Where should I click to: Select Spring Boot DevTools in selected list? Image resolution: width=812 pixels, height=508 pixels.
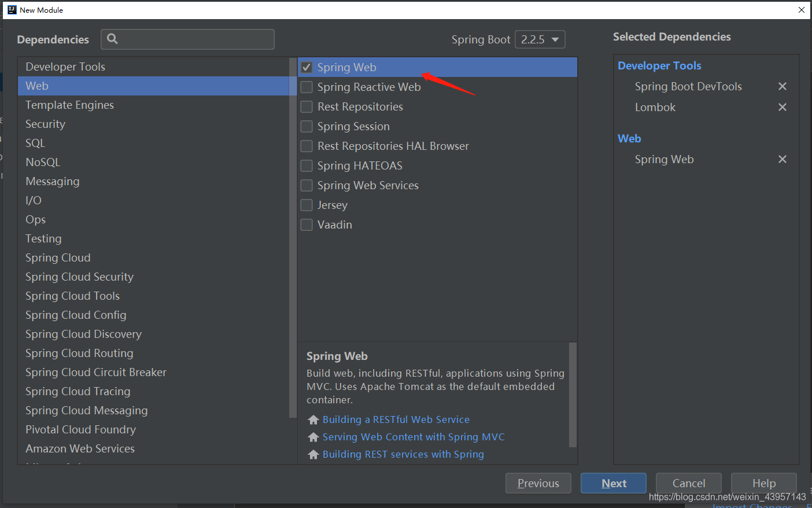click(x=688, y=86)
